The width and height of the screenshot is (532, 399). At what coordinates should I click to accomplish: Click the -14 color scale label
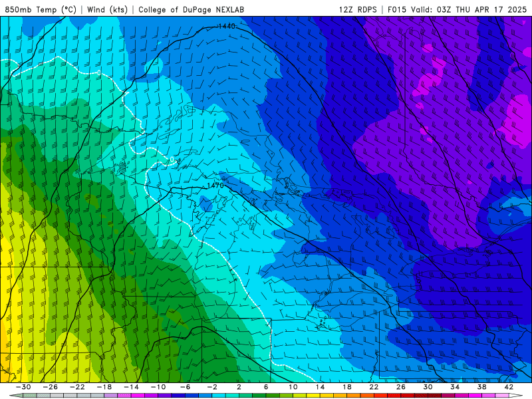point(131,387)
